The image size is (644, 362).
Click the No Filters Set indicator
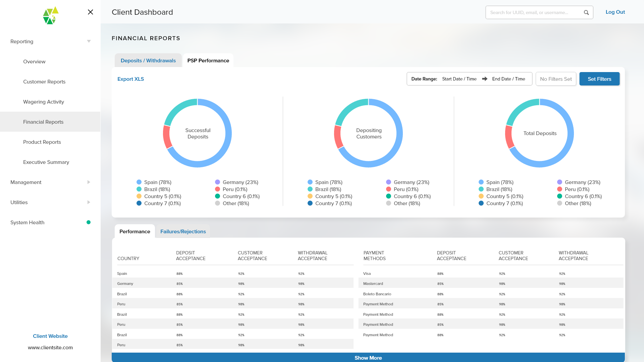point(556,79)
